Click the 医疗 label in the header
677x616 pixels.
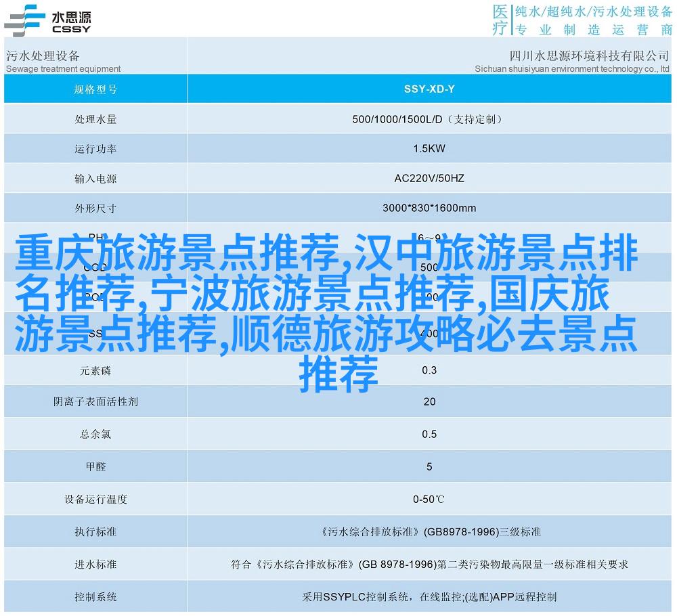(500, 20)
